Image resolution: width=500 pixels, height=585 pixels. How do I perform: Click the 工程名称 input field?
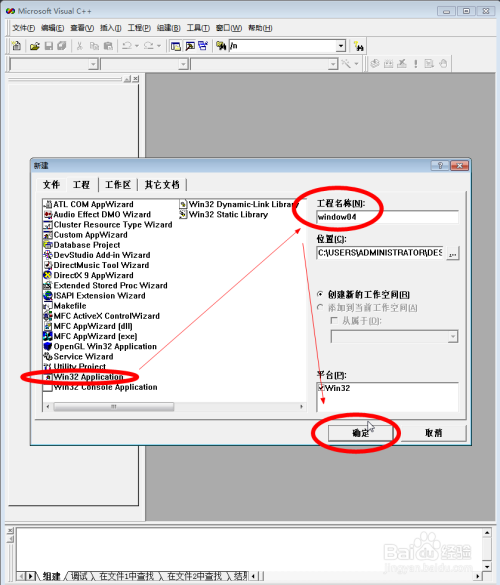(x=387, y=217)
